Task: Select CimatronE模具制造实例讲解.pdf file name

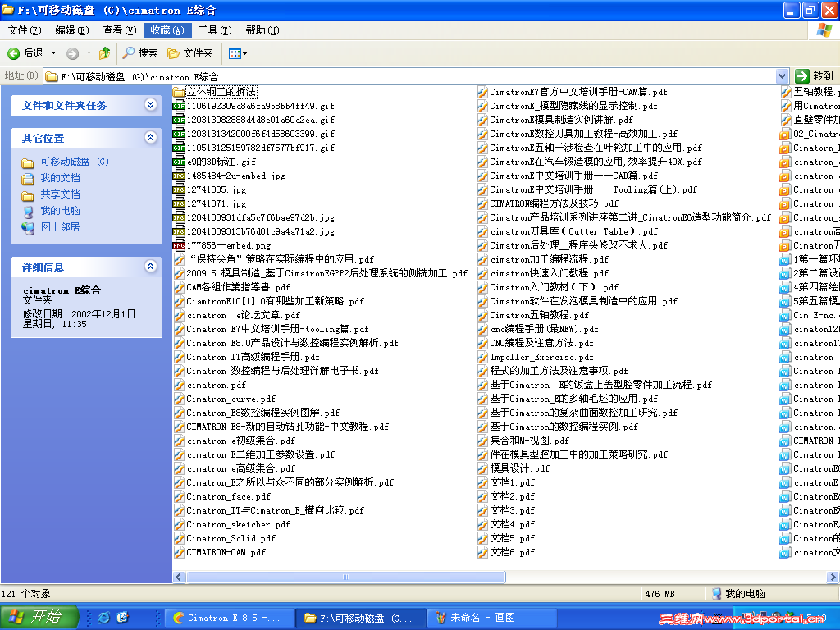Action: pyautogui.click(x=561, y=120)
